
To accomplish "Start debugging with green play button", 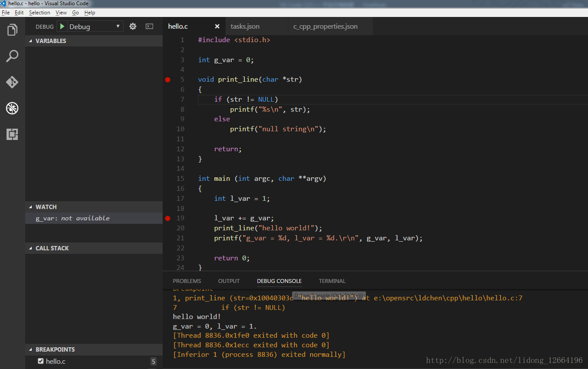I will 62,27.
